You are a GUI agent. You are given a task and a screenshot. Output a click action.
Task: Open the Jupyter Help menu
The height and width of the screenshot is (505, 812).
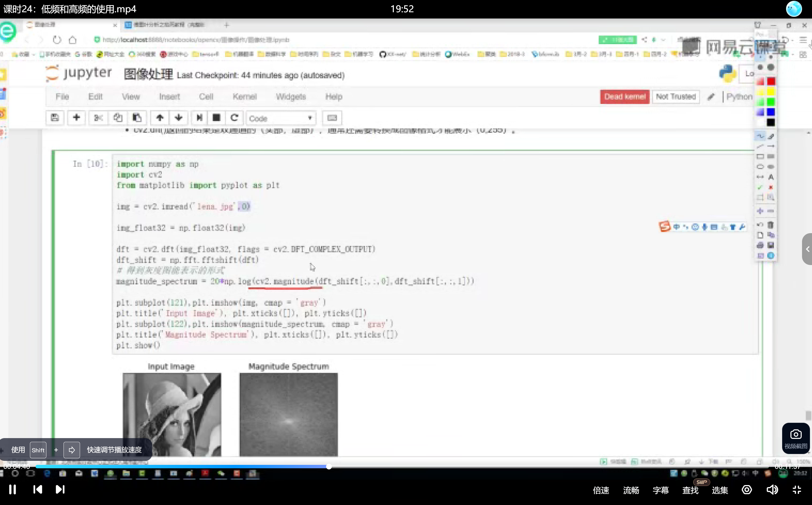coord(334,97)
